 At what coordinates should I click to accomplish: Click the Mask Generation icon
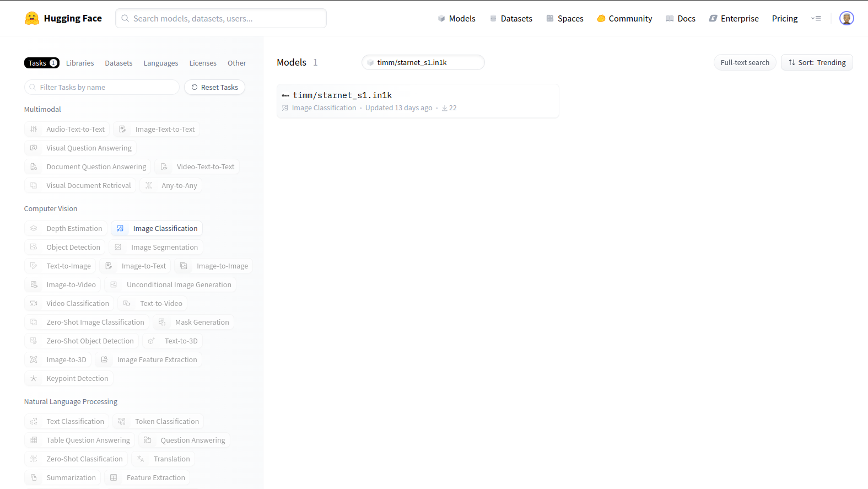click(162, 322)
